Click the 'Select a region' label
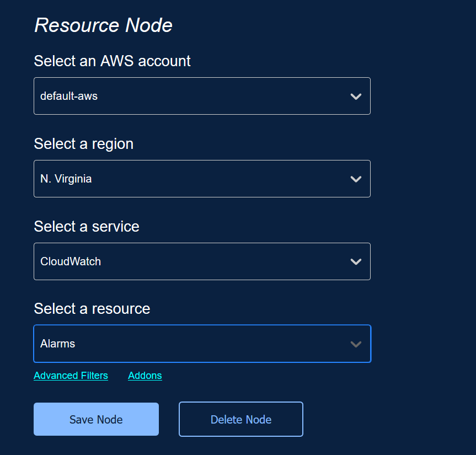 coord(83,143)
